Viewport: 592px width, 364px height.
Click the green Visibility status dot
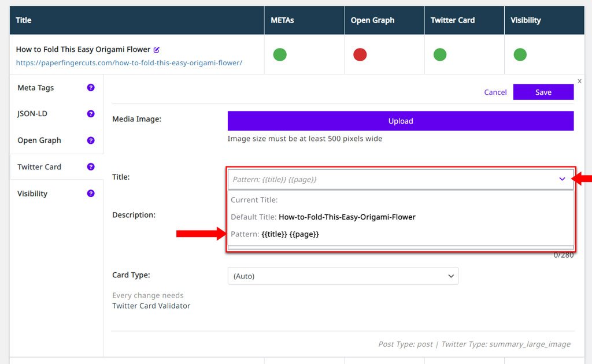(x=520, y=55)
